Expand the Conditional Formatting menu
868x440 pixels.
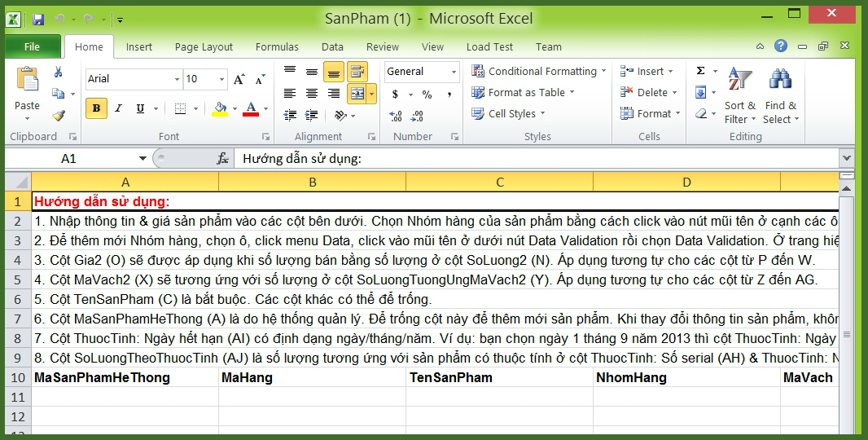(x=539, y=72)
